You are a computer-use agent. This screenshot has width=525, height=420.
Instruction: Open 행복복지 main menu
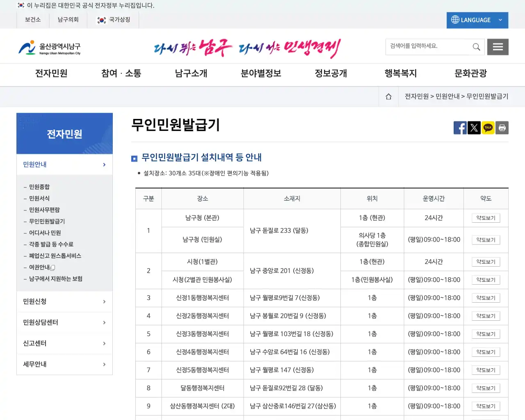point(401,73)
